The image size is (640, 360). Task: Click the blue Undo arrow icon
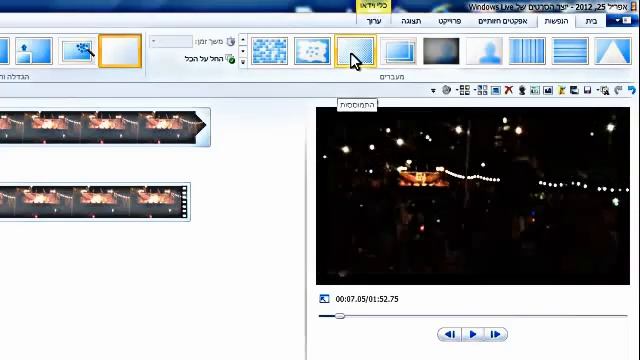[631, 90]
